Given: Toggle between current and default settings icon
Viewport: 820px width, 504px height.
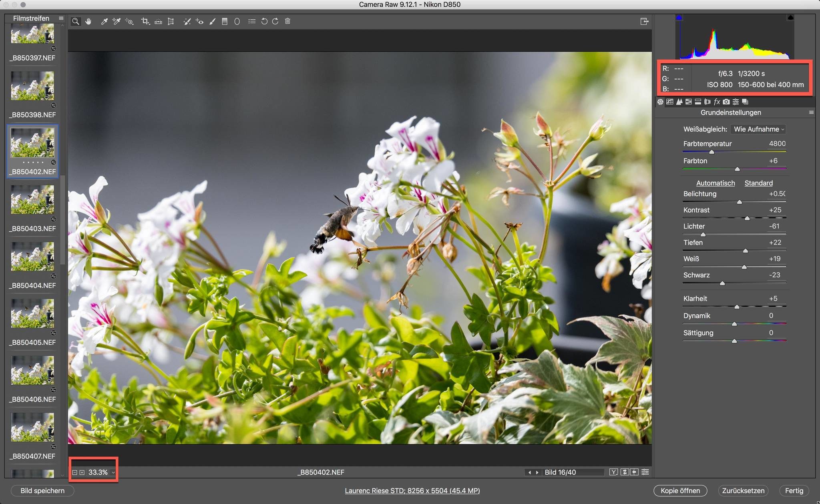Looking at the screenshot, I should (x=645, y=472).
